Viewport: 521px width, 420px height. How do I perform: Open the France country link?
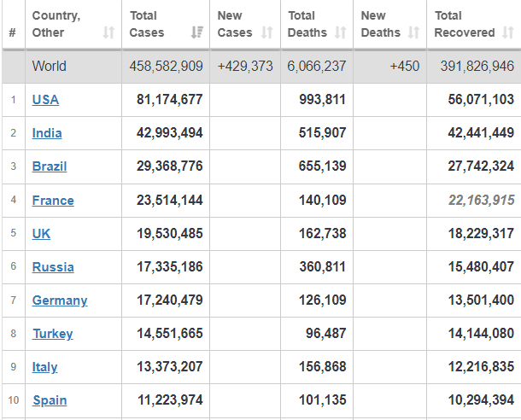tap(53, 201)
